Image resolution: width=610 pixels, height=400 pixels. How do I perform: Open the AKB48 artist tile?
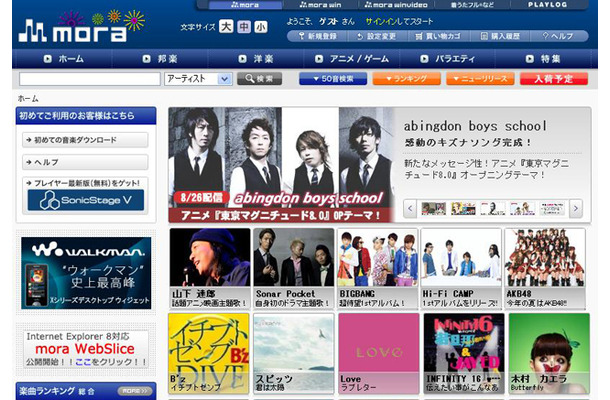click(545, 269)
